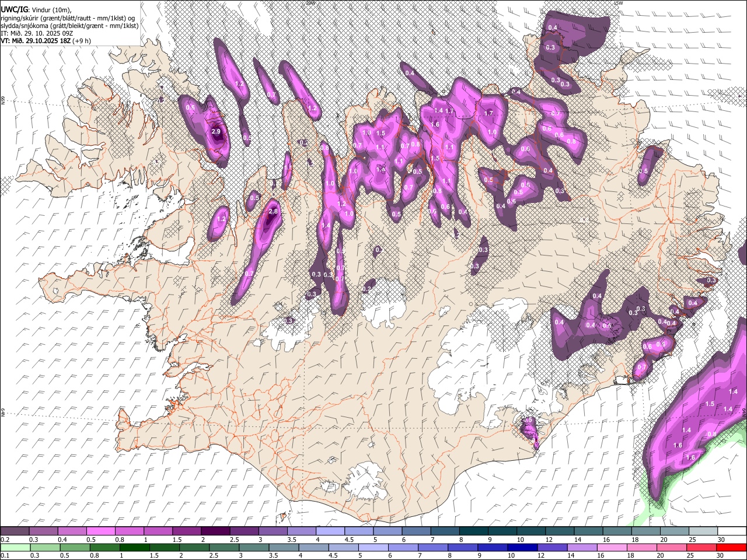
Task: Click the dusky mauve first swatch of the top legend row
Action: click(x=15, y=531)
